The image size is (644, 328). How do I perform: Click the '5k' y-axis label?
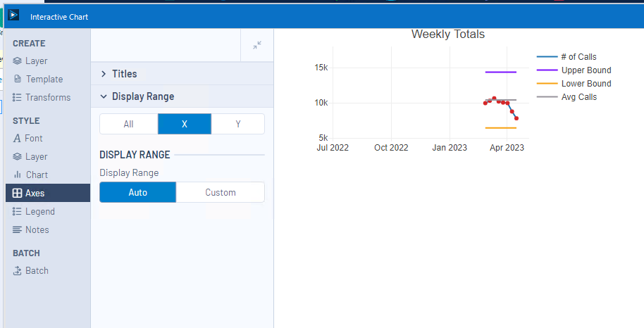[323, 137]
